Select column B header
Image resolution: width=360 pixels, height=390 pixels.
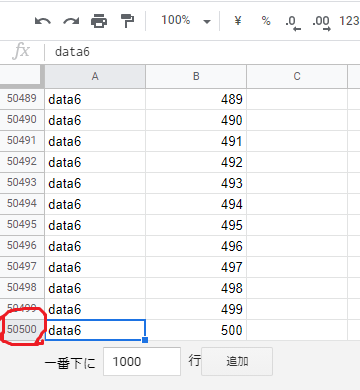pyautogui.click(x=196, y=77)
